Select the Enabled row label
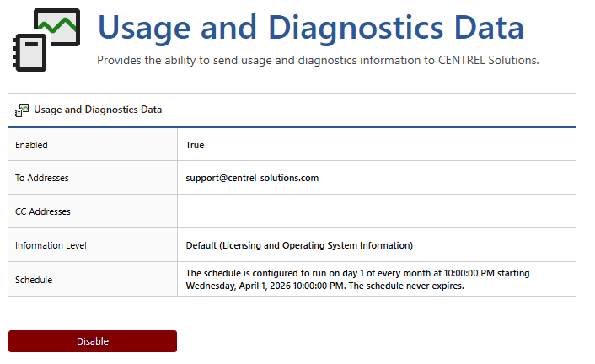Screen dimensions: 595x364 [x=31, y=145]
